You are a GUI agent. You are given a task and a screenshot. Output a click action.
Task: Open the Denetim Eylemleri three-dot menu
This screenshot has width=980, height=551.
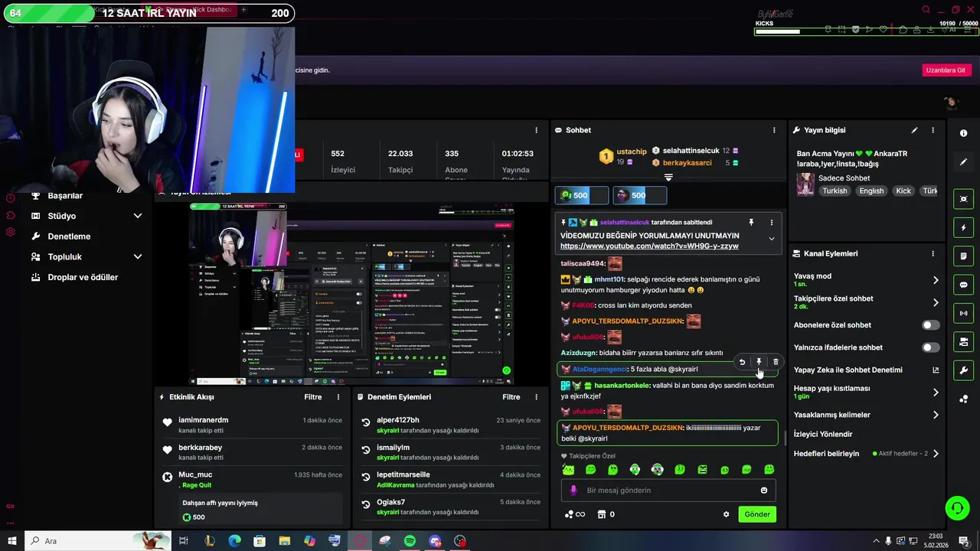pyautogui.click(x=537, y=397)
